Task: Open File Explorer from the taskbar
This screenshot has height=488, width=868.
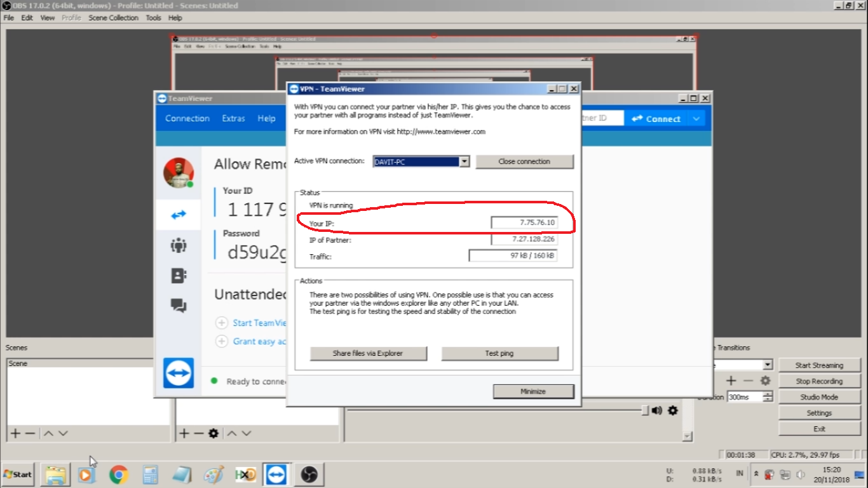Action: [x=55, y=475]
